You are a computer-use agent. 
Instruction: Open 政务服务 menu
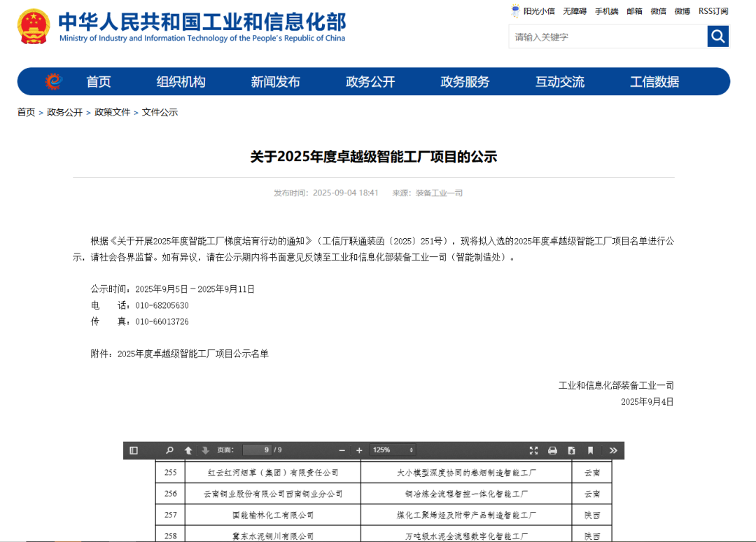coord(465,81)
